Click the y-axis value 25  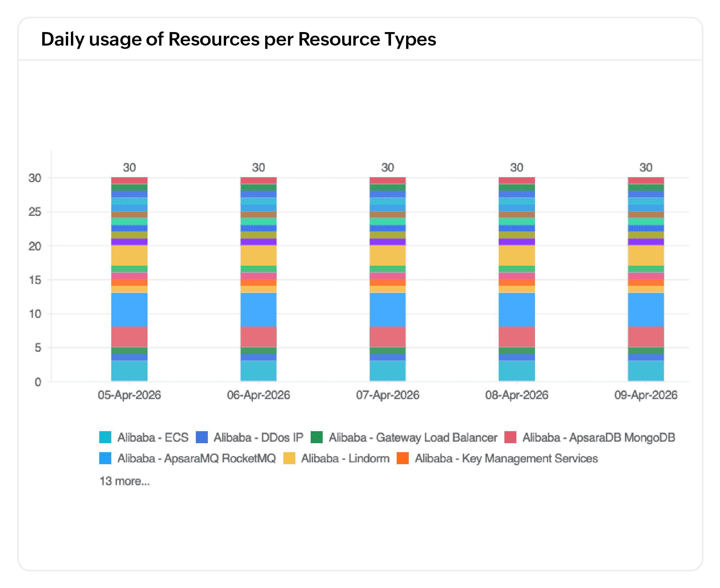pyautogui.click(x=35, y=212)
